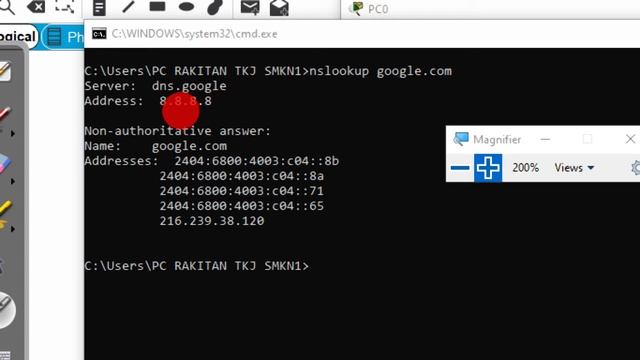Viewport: 640px width, 360px height.
Task: Add a Simple PDU envelope
Action: pos(250,7)
